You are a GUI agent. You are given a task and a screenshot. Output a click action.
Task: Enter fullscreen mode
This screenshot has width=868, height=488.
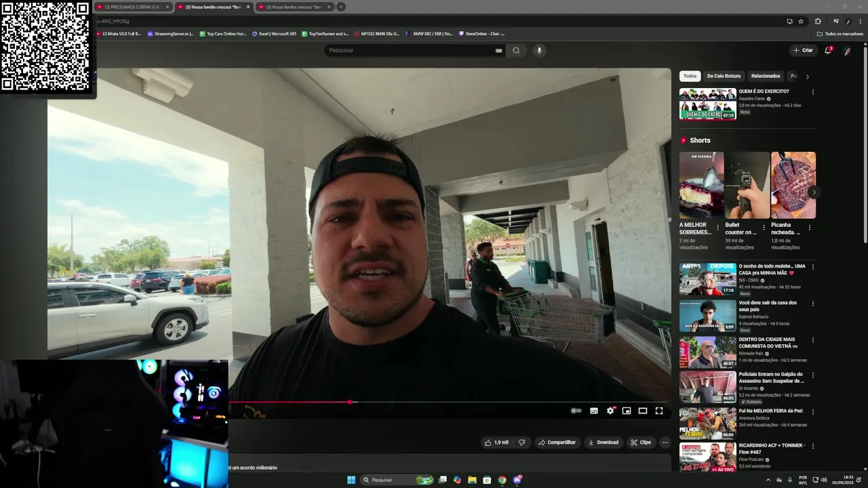(659, 411)
